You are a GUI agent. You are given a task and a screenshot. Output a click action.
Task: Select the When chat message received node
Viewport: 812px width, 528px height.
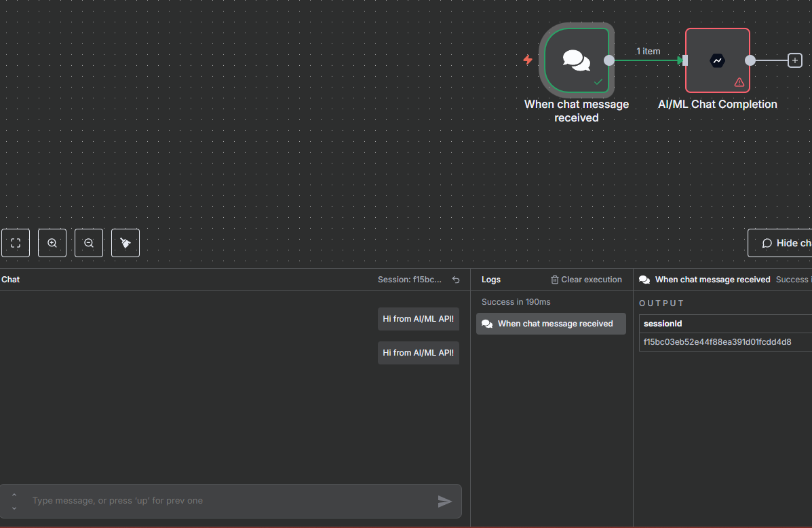pos(577,60)
